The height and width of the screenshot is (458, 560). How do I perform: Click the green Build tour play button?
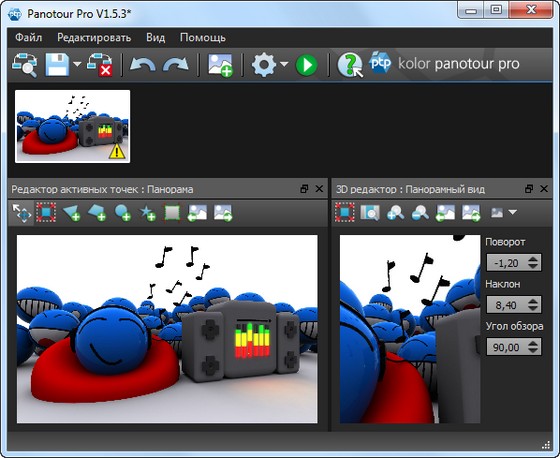pyautogui.click(x=306, y=65)
